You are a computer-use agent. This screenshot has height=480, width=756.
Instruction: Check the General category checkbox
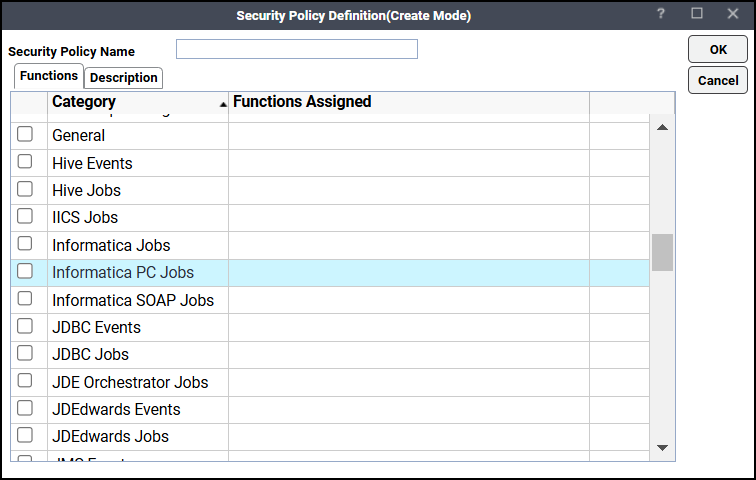pos(25,134)
